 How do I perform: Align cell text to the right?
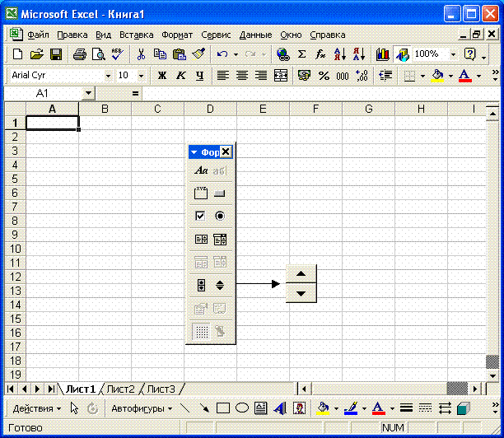click(261, 76)
